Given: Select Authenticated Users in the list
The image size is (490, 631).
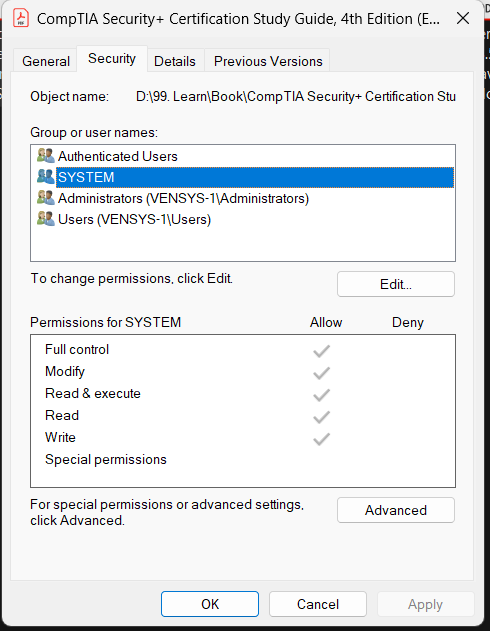Looking at the screenshot, I should coord(117,156).
